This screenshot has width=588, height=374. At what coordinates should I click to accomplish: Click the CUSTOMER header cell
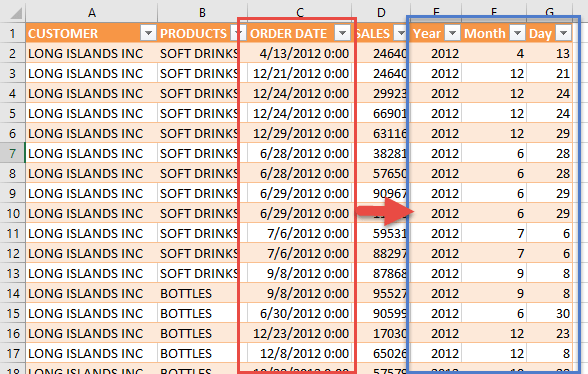coord(92,33)
